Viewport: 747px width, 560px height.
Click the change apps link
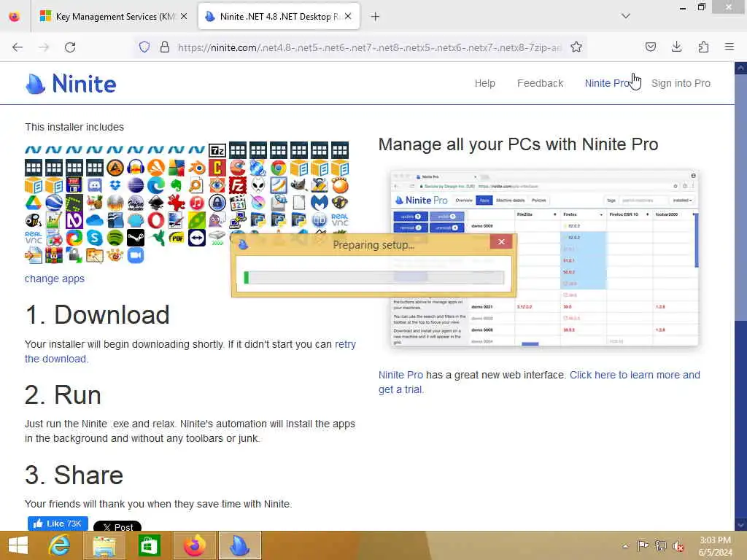tap(54, 279)
